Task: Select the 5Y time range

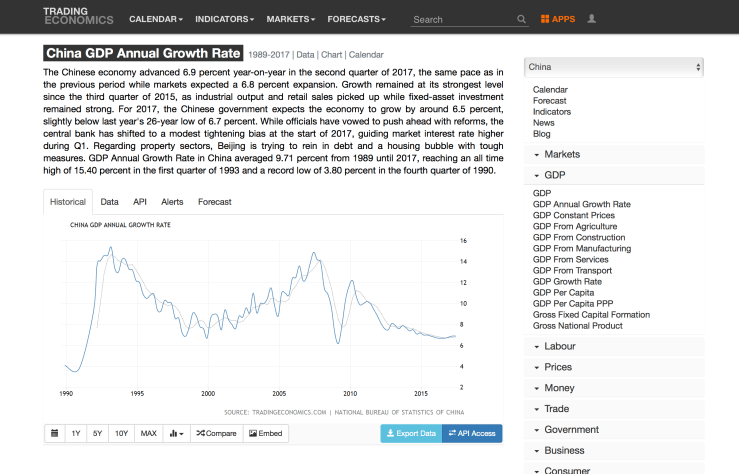Action: (98, 433)
